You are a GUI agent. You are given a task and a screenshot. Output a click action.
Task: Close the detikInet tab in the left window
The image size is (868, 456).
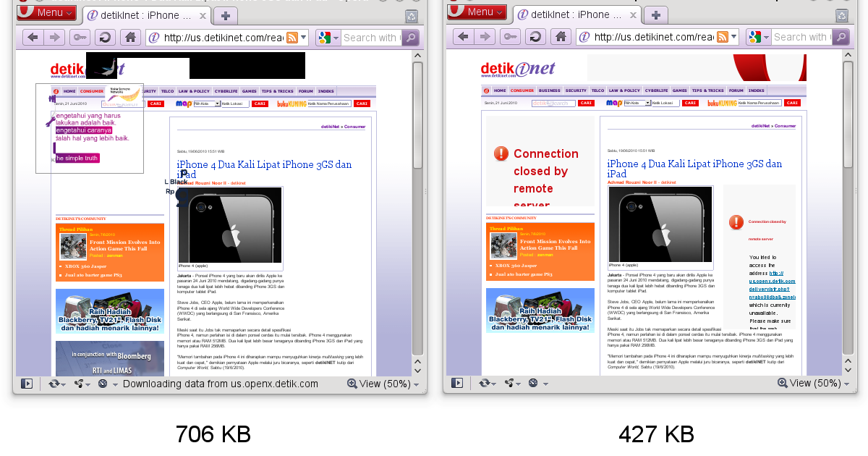[x=202, y=16]
